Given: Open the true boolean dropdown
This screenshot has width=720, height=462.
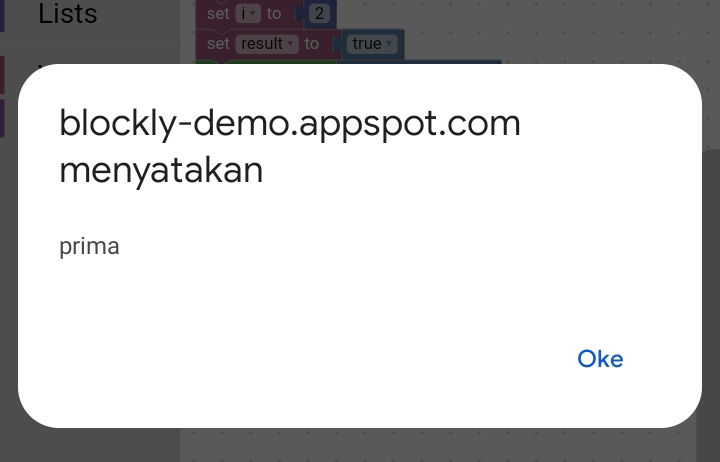Looking at the screenshot, I should 371,44.
